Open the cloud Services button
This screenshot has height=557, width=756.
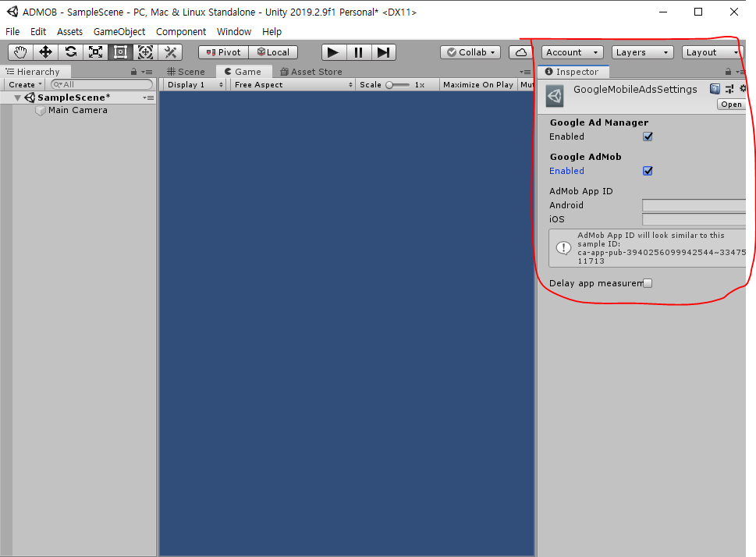520,52
